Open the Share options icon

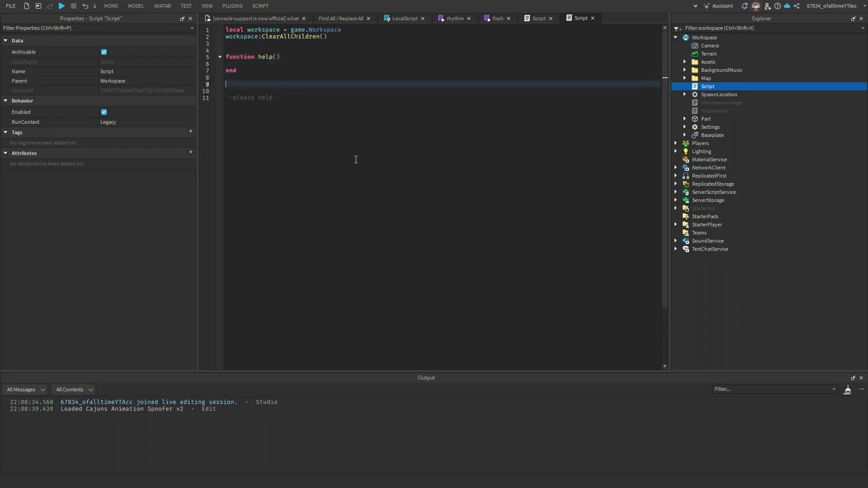click(x=796, y=6)
